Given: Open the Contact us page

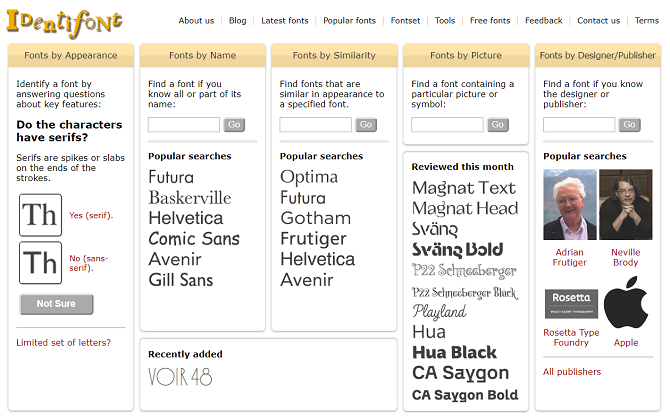Looking at the screenshot, I should 598,21.
